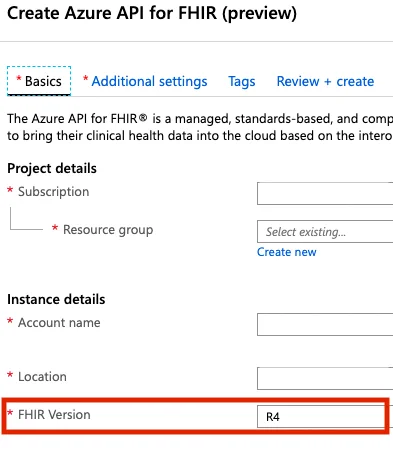Viewport: 393px width, 463px height.
Task: Click the 'Account name' field label
Action: (59, 323)
